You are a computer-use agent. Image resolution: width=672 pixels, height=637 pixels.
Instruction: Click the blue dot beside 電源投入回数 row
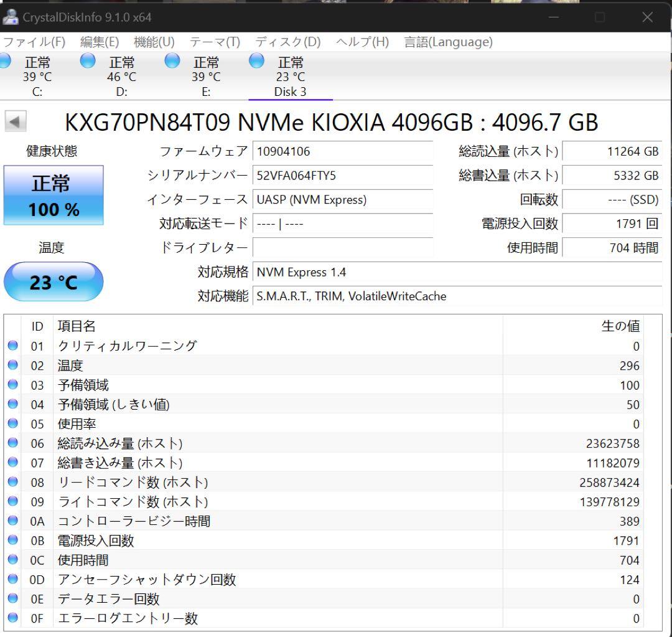[13, 540]
